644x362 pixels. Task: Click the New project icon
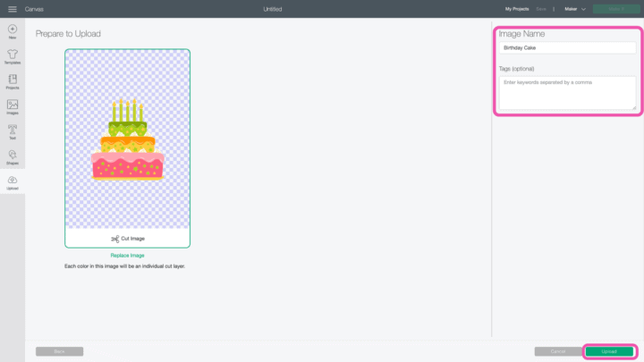[12, 30]
